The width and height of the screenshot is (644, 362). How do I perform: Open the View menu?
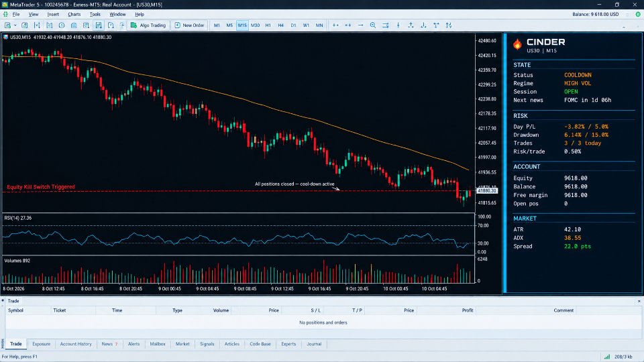(x=34, y=14)
